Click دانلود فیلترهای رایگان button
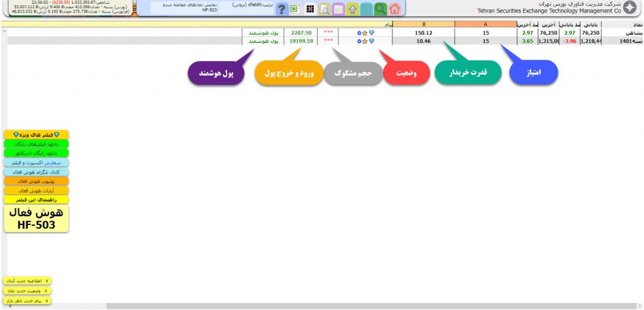Screen dimensions: 644x310 (x=36, y=144)
